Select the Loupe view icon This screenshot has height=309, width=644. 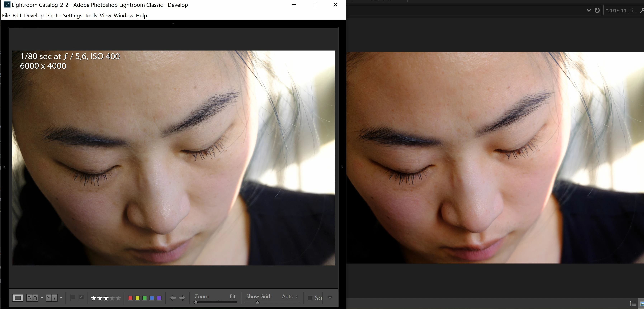coord(18,298)
